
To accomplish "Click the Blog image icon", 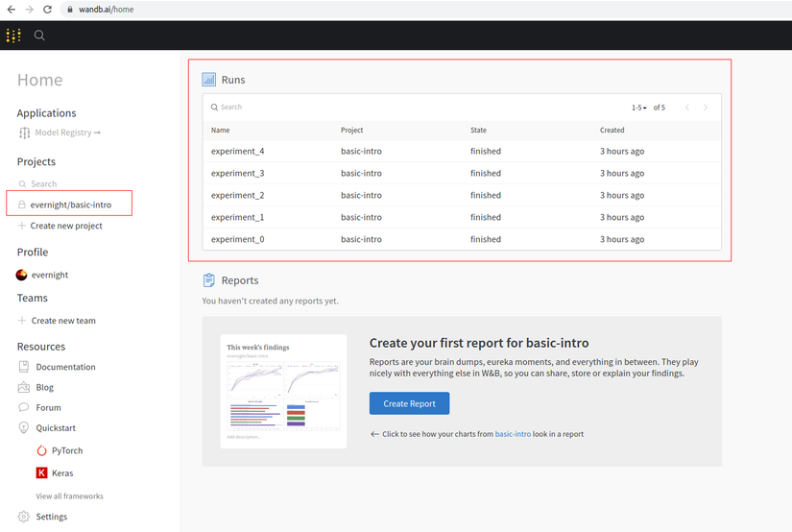I will point(24,388).
